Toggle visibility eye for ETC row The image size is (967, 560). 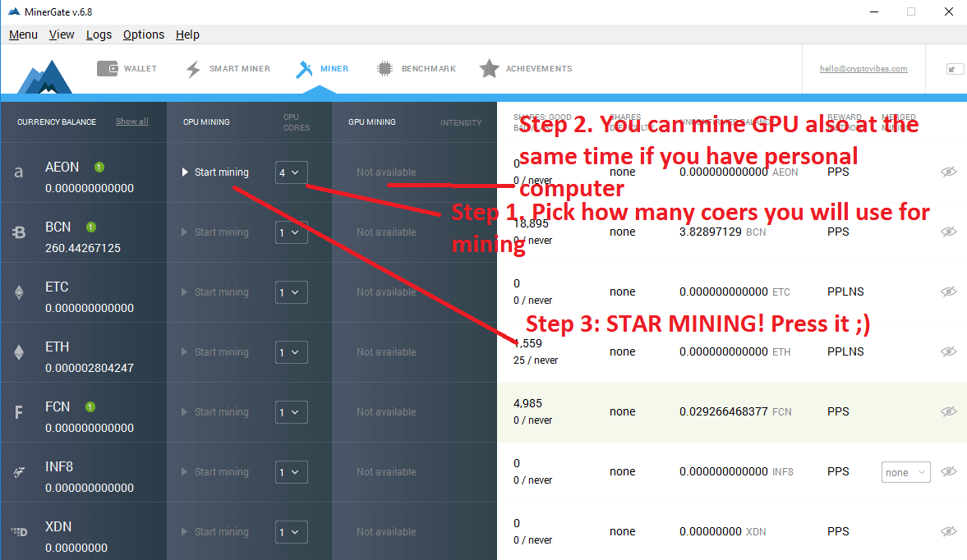[948, 291]
